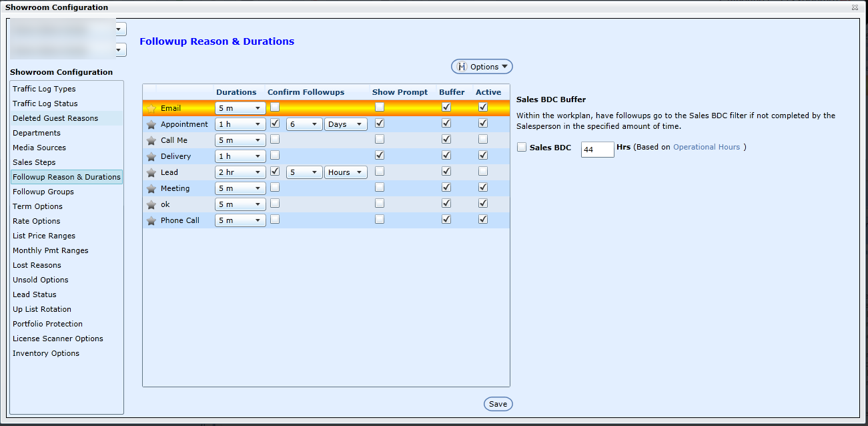Select the star icon for Delivery

(151, 156)
